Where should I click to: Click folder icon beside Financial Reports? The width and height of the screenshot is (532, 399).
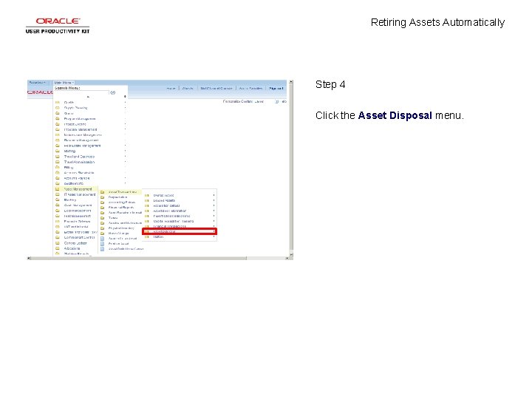tap(102, 208)
